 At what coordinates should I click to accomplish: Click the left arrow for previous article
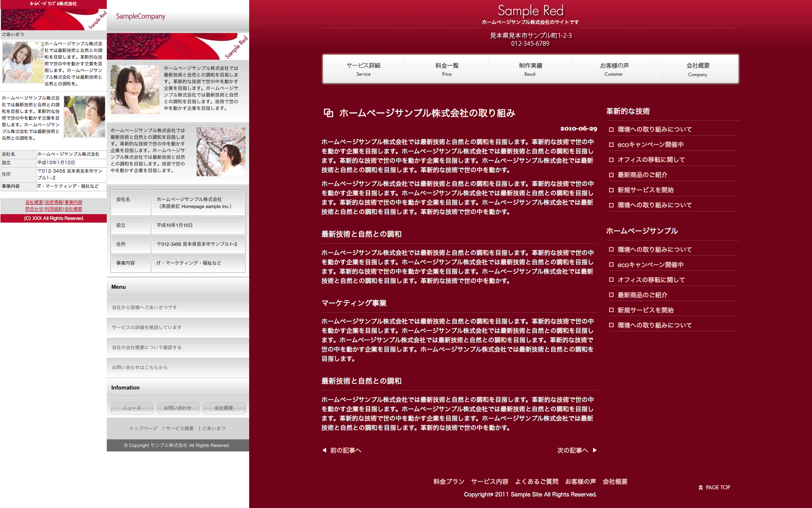(x=324, y=450)
